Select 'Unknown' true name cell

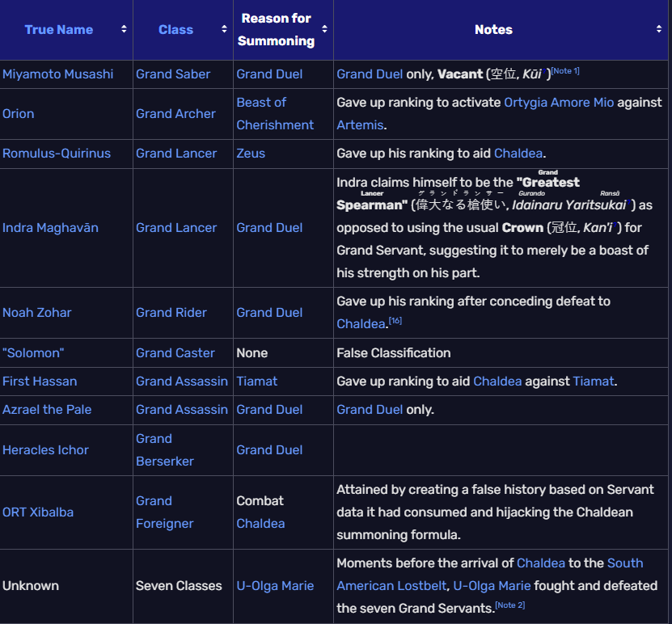[x=31, y=586]
